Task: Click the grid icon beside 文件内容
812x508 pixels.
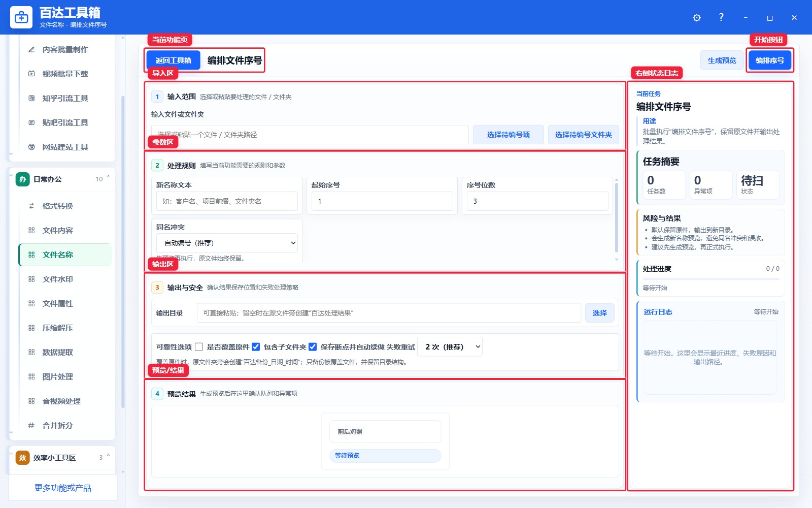Action: point(31,231)
